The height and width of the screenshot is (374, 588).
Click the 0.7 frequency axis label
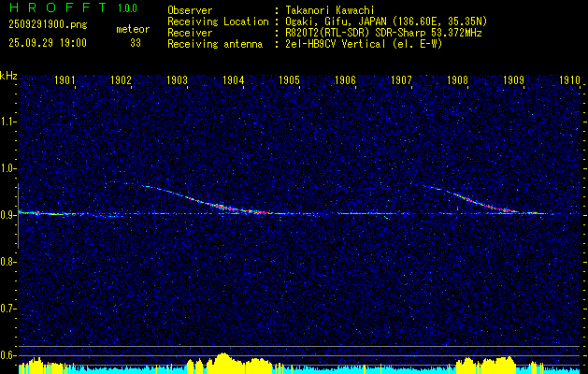point(8,309)
